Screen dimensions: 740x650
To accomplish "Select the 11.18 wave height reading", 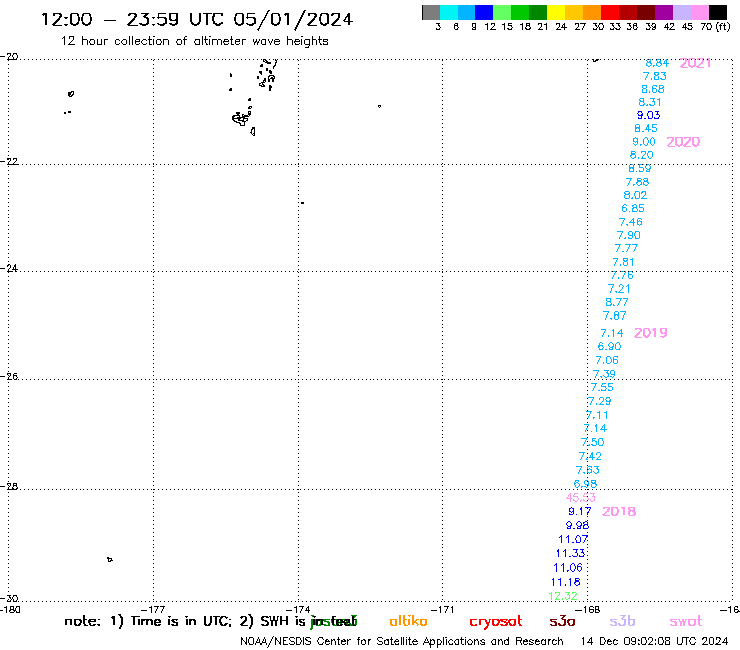I will pos(565,582).
